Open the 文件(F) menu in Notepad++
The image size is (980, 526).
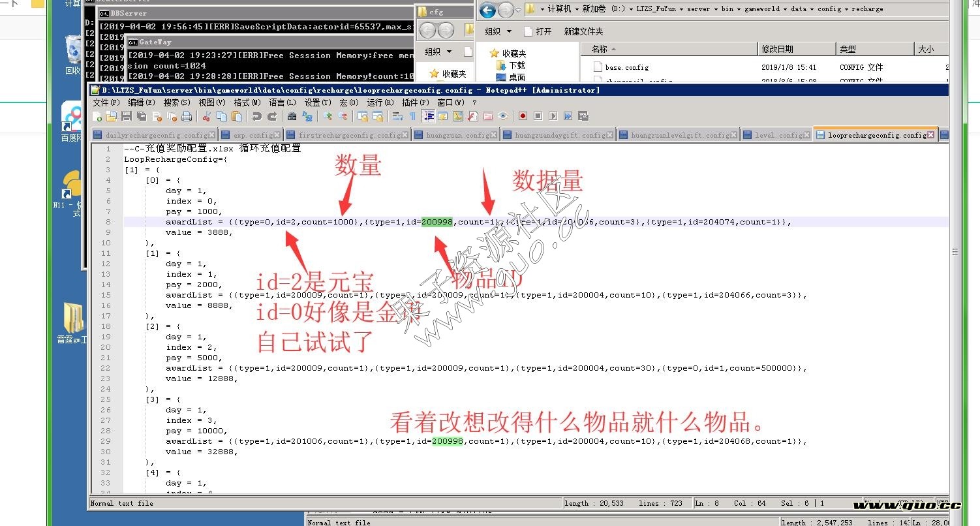106,102
